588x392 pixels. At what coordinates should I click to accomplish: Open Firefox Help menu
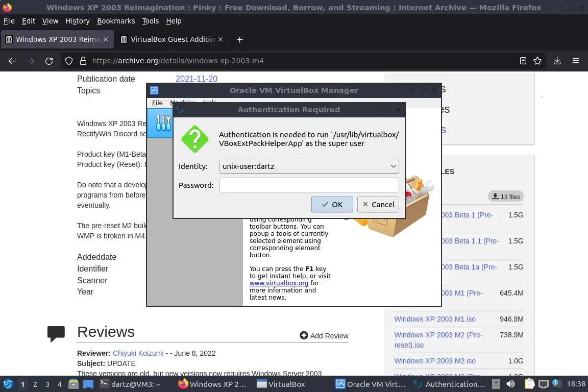click(174, 21)
